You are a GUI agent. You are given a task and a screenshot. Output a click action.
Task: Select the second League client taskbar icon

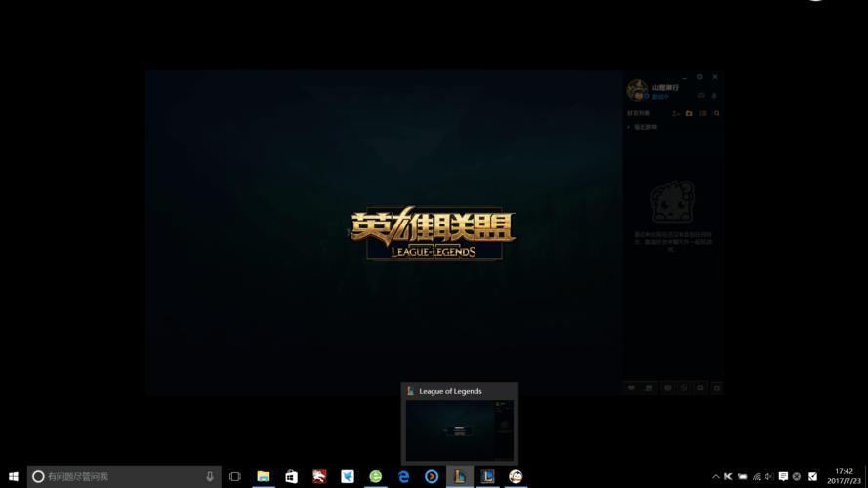click(x=487, y=476)
